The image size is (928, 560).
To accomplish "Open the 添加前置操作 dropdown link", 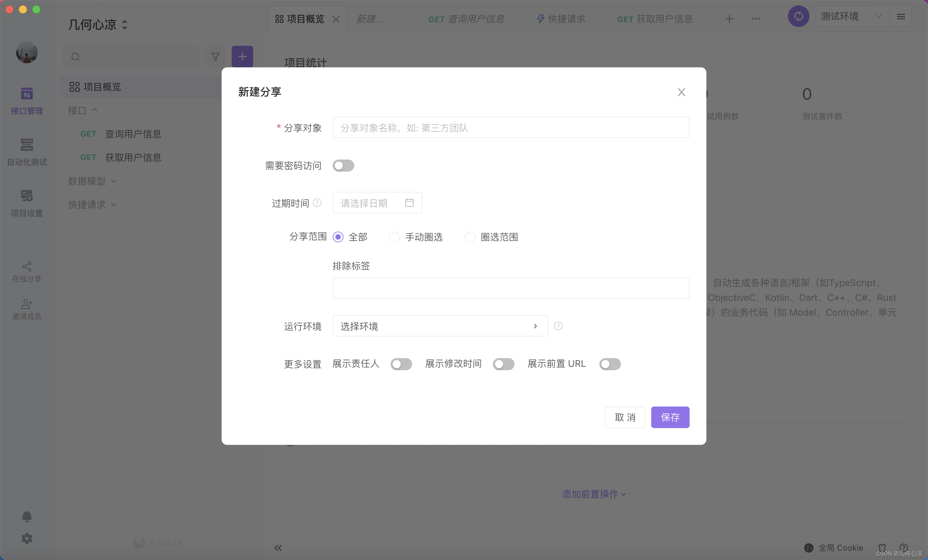I will pyautogui.click(x=594, y=494).
